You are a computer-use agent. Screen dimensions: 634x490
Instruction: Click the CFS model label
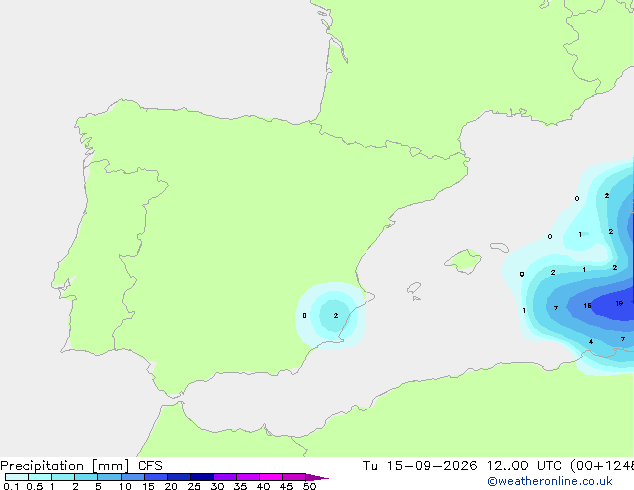(150, 466)
